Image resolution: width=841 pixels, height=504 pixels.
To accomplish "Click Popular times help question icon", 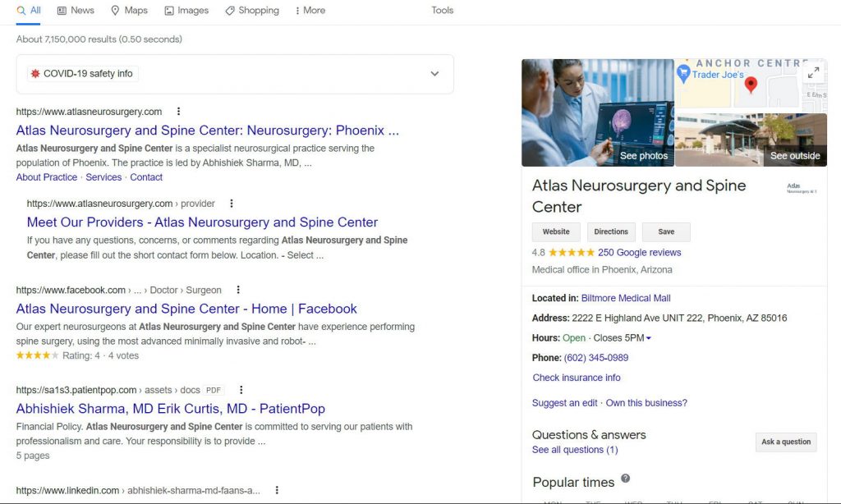I will coord(625,479).
